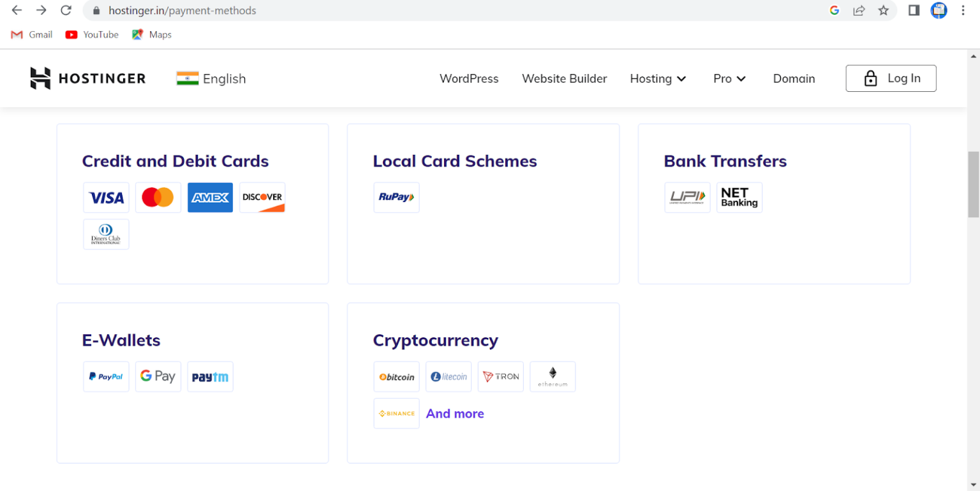
Task: Select the Diners Club International icon
Action: (x=106, y=234)
